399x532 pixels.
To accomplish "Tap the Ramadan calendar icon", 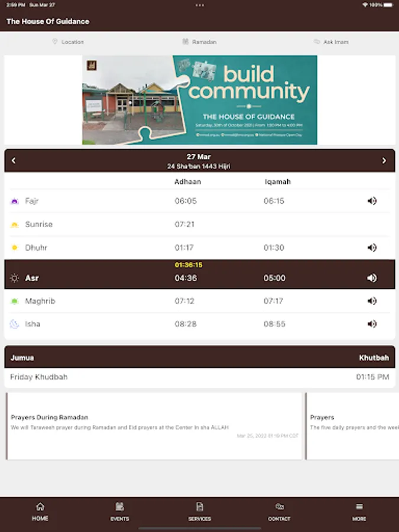I will pyautogui.click(x=185, y=41).
